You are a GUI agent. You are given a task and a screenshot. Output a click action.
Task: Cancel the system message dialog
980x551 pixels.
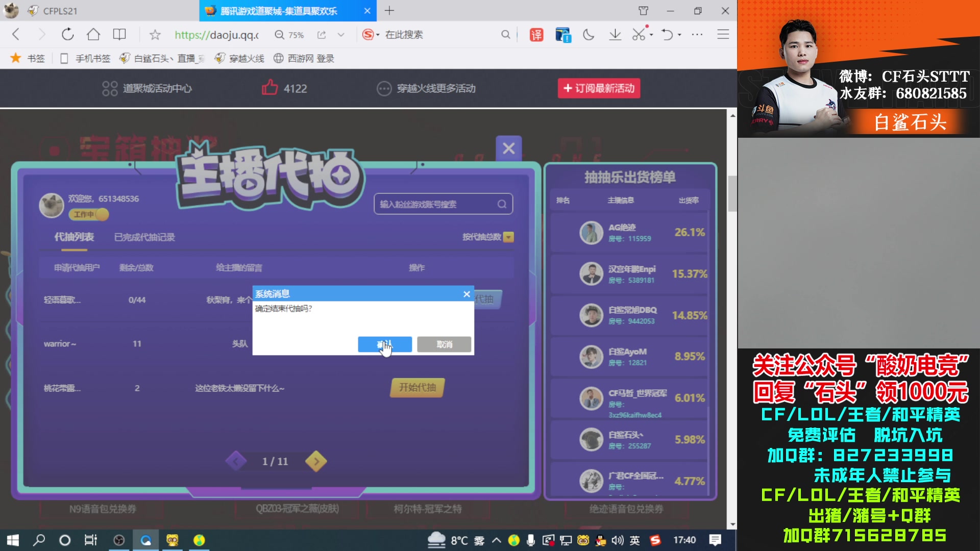[x=444, y=344]
